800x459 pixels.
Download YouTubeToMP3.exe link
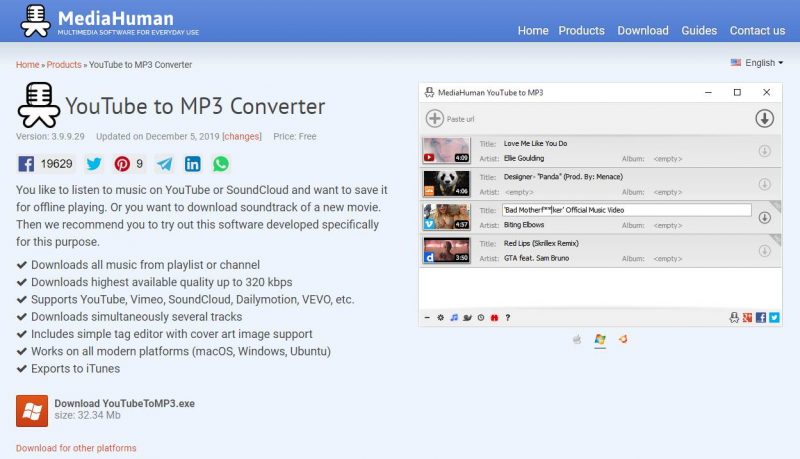(124, 403)
